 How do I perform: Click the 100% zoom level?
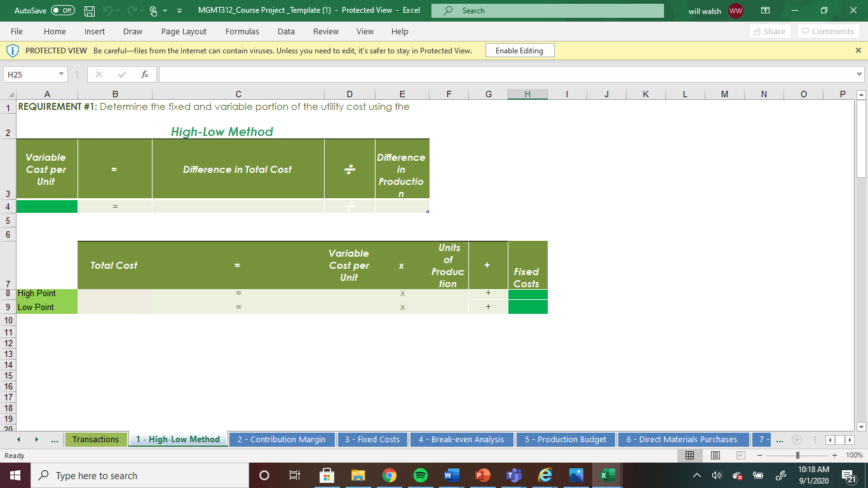click(854, 456)
